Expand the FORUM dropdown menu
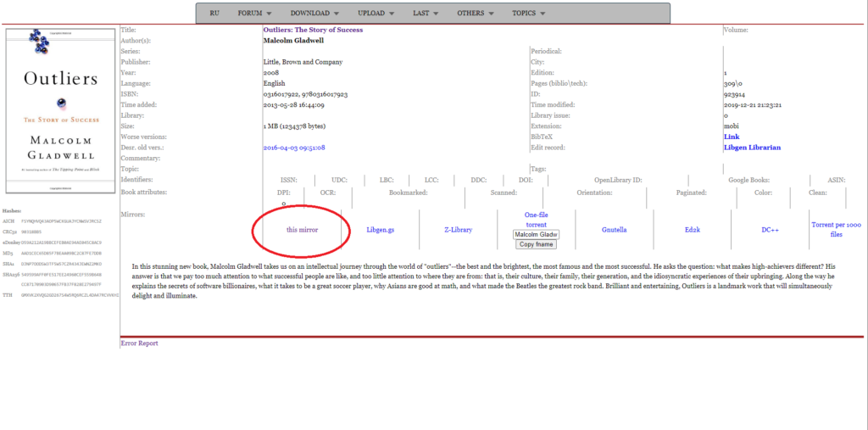This screenshot has height=430, width=868. click(254, 14)
